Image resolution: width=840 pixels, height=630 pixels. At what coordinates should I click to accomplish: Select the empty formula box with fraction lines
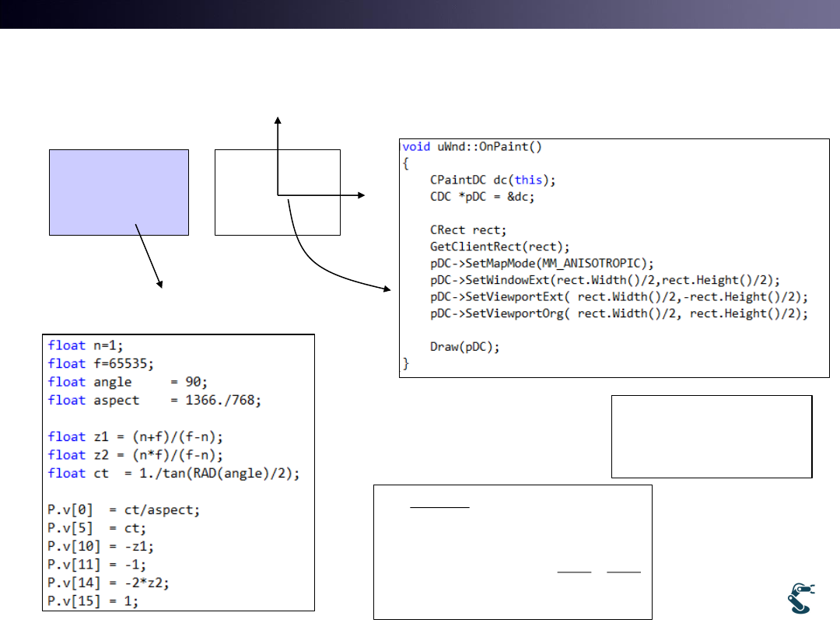click(513, 551)
